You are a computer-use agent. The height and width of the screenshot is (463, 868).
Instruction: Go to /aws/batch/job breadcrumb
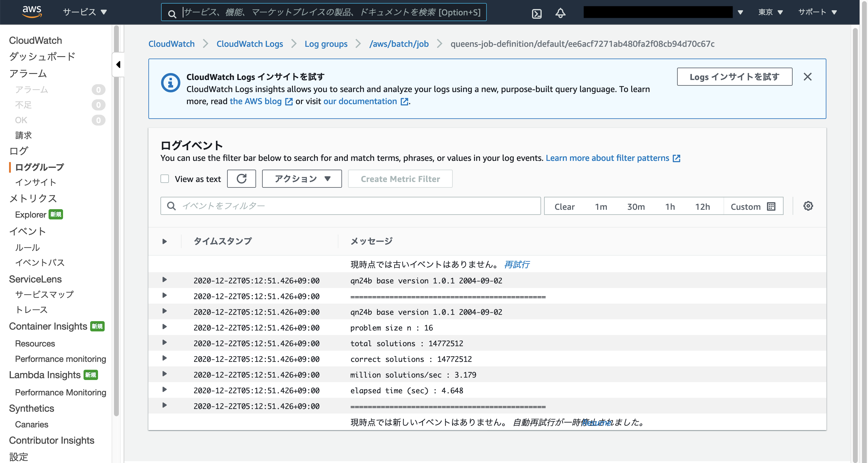[399, 44]
